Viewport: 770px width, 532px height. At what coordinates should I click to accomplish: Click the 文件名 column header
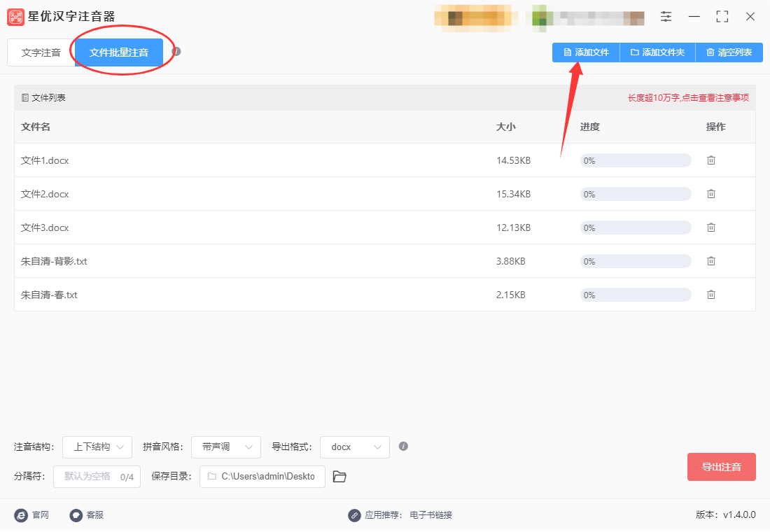36,127
